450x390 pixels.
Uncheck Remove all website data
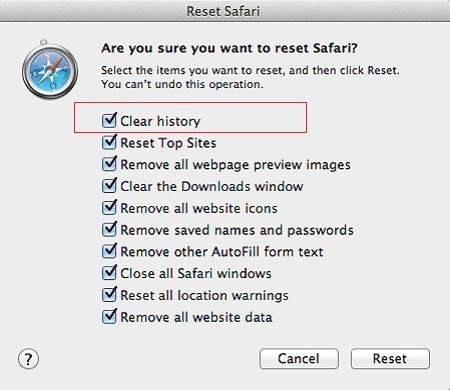(109, 316)
